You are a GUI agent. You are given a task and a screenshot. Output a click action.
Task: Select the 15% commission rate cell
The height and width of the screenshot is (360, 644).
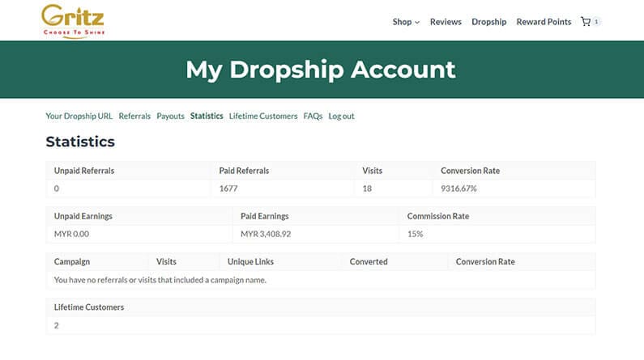[415, 234]
